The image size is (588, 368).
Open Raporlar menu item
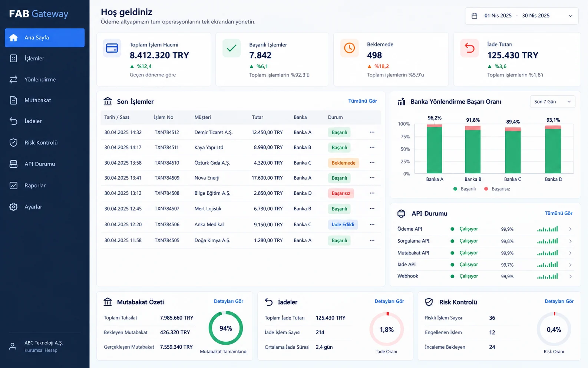click(44, 185)
